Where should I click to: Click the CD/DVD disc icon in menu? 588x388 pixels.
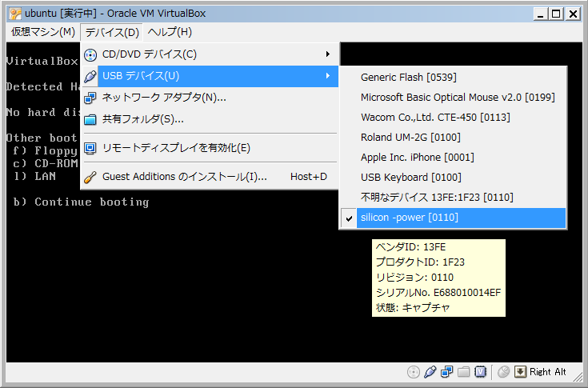(x=90, y=55)
